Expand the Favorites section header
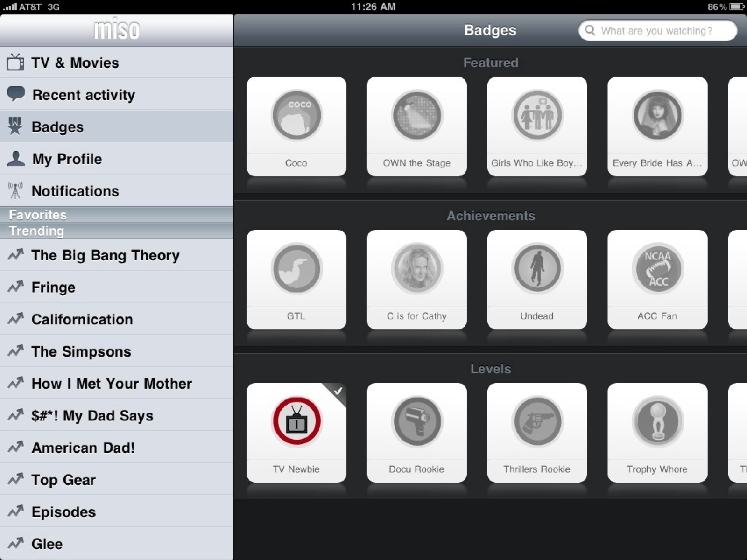Screen dimensions: 747x560 coord(117,215)
